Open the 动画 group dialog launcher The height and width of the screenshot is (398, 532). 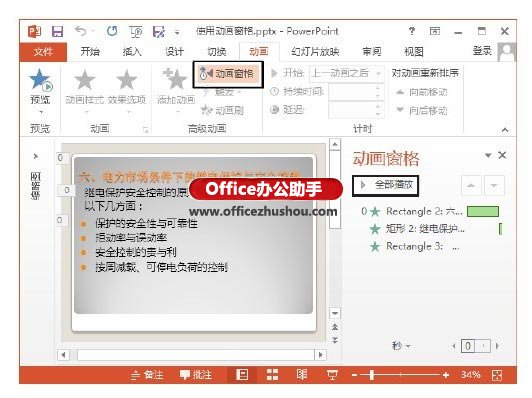tap(146, 130)
